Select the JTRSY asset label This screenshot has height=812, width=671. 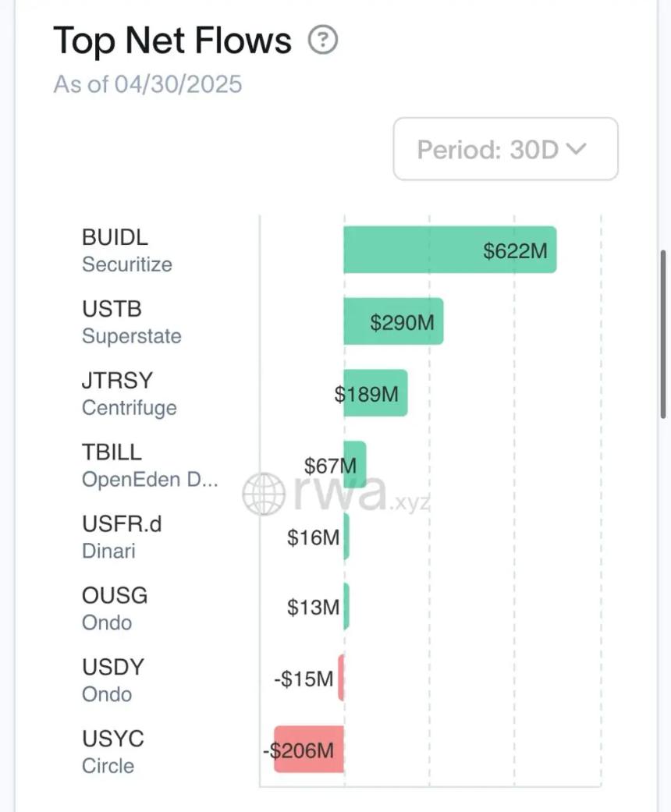117,381
